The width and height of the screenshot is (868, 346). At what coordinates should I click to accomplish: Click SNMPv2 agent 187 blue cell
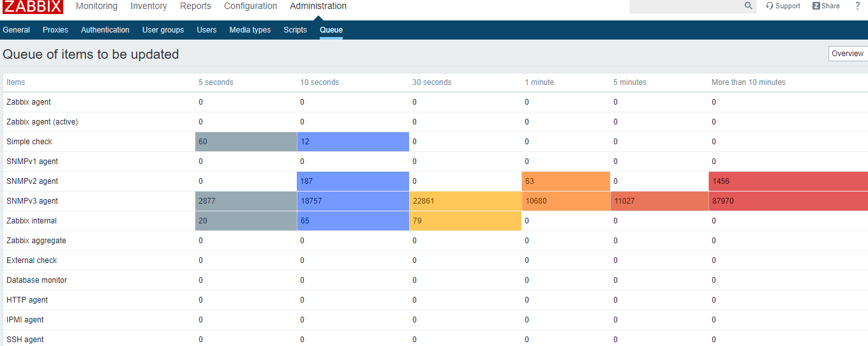353,181
